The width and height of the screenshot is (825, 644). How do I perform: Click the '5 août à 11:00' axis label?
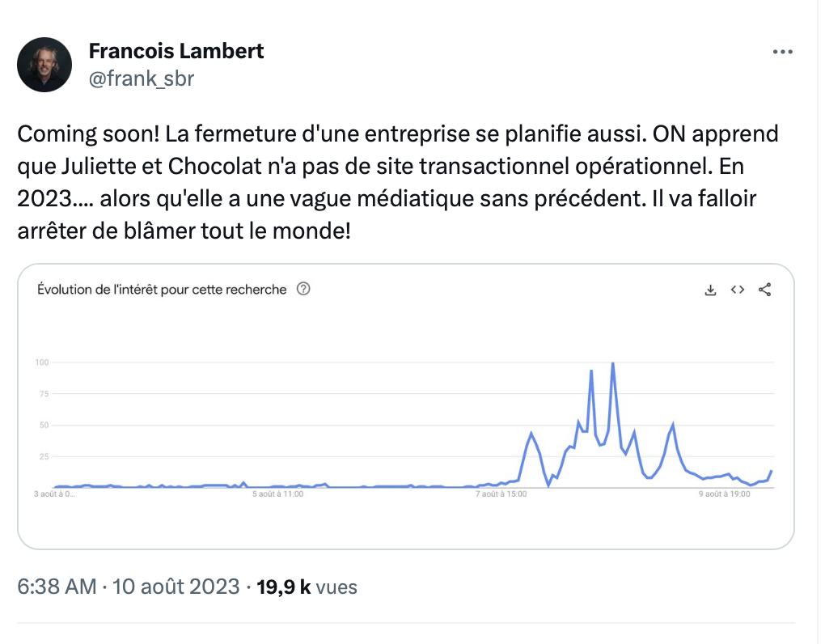[x=277, y=494]
